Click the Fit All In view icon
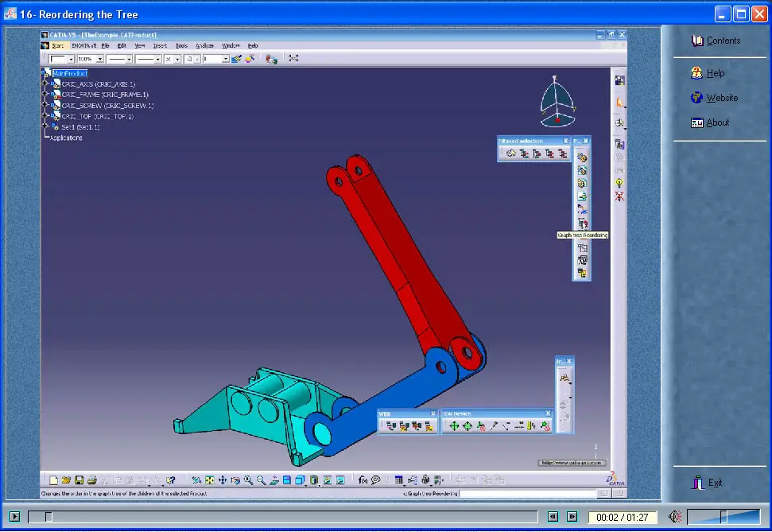The width and height of the screenshot is (772, 532). 210,480
